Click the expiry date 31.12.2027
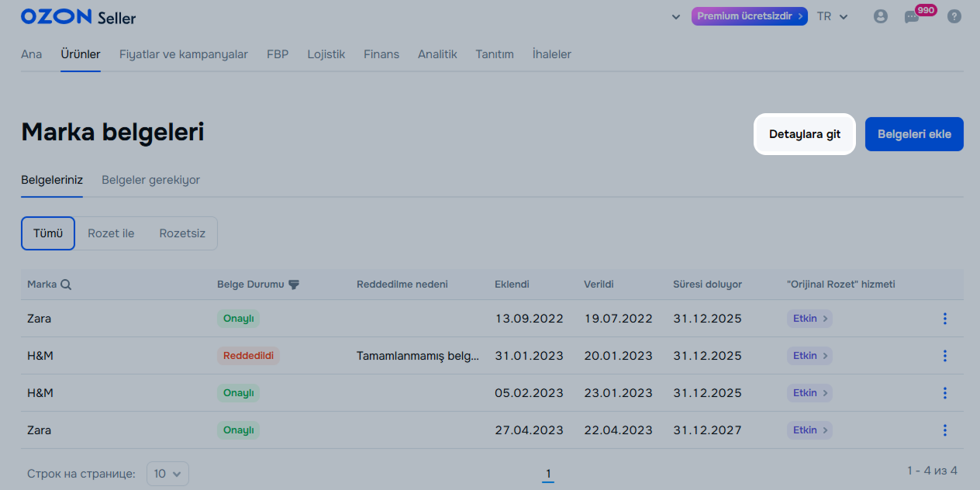Viewport: 980px width, 490px height. (707, 430)
